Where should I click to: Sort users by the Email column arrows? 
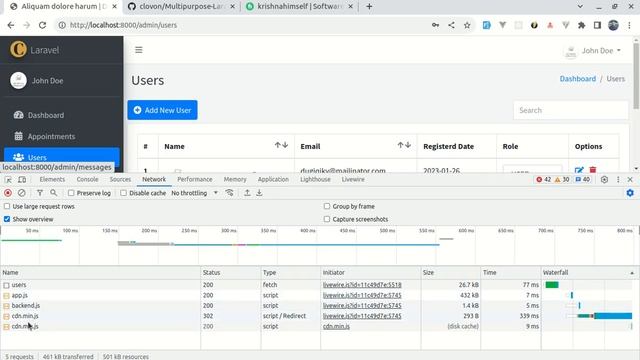click(404, 145)
